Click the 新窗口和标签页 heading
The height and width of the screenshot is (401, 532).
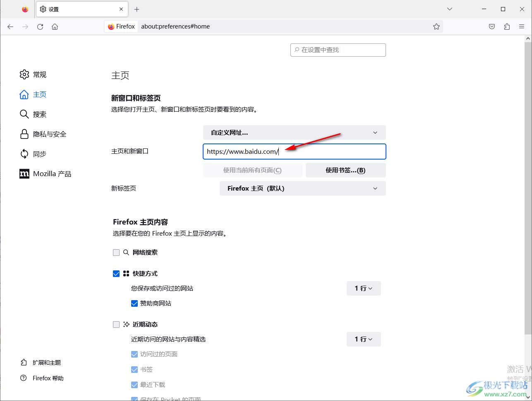(x=136, y=98)
